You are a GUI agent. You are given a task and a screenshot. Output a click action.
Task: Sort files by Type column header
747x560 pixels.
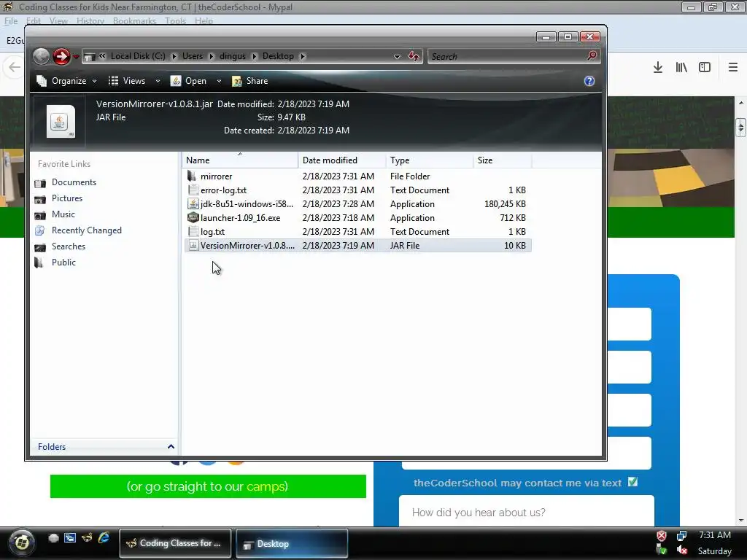(x=430, y=160)
